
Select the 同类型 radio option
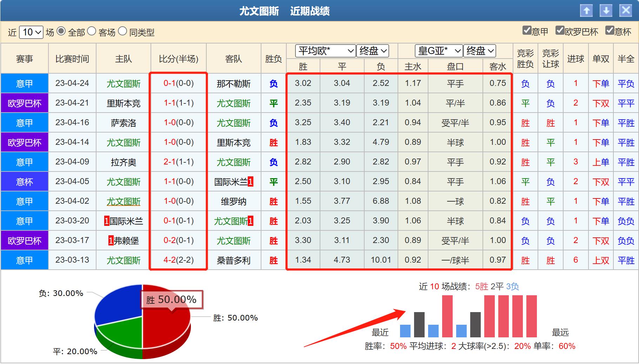(122, 32)
